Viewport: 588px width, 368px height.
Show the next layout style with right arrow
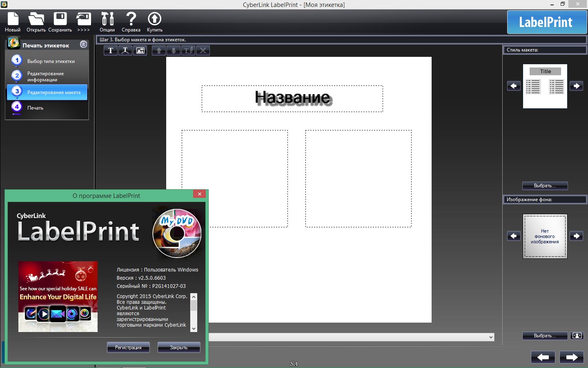[x=576, y=86]
